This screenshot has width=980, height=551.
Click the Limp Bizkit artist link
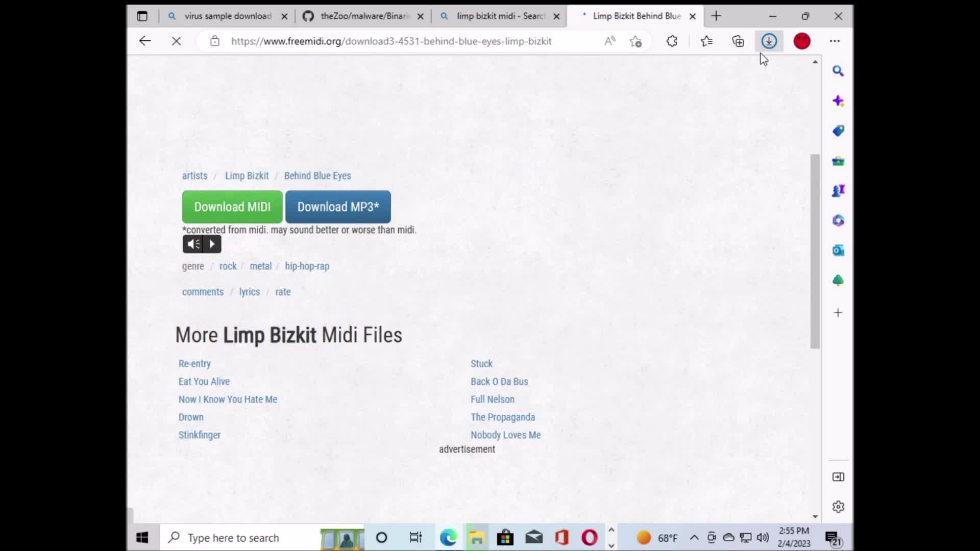(x=247, y=176)
